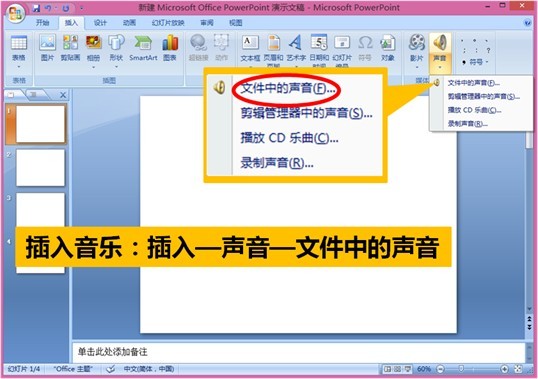Image resolution: width=538 pixels, height=379 pixels.
Task: Open the 剪贴画 clip art tool
Action: (70, 48)
